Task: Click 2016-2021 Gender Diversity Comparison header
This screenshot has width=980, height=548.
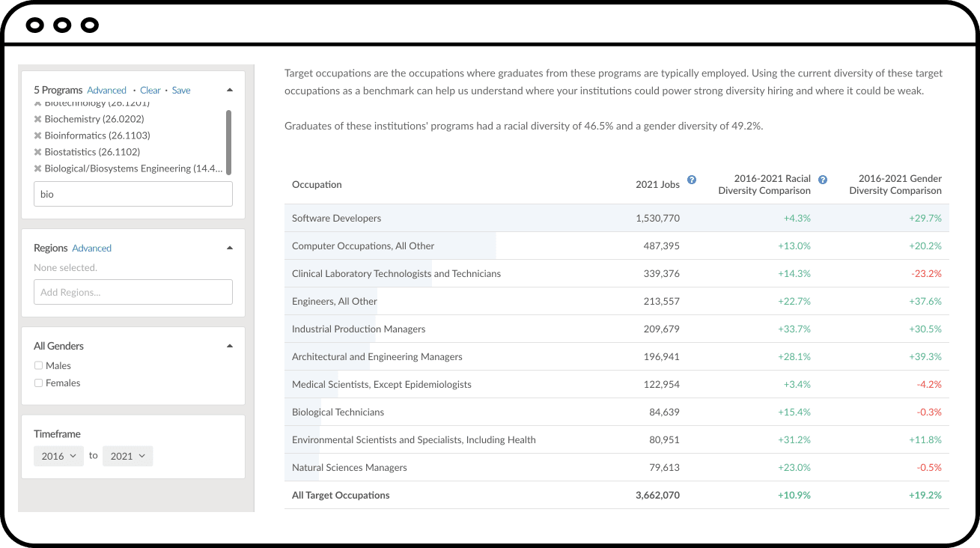Action: (895, 184)
